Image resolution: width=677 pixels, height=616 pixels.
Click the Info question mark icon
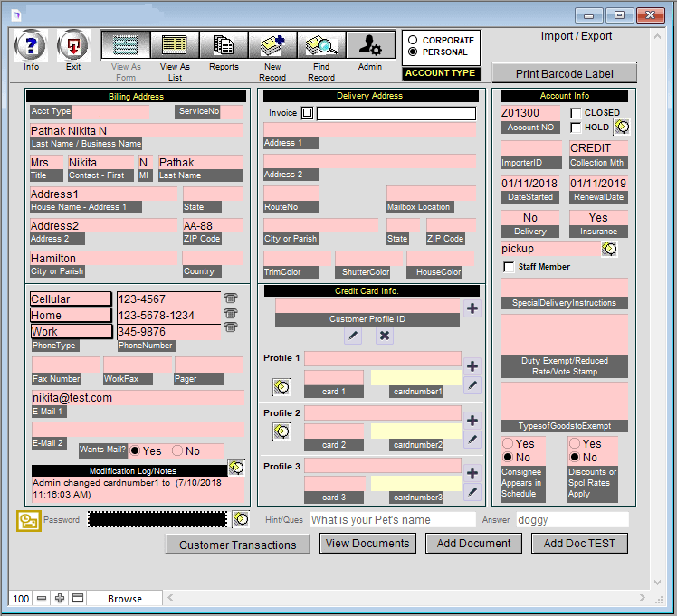pos(31,45)
